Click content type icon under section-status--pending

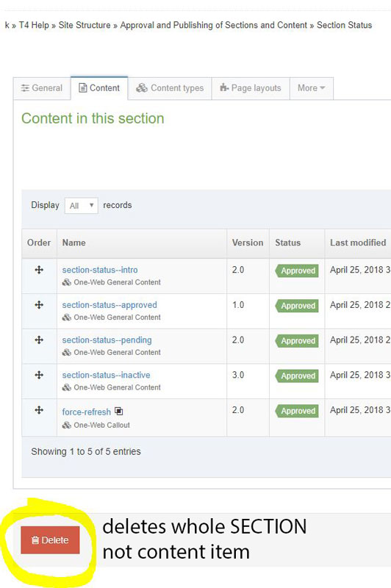67,353
